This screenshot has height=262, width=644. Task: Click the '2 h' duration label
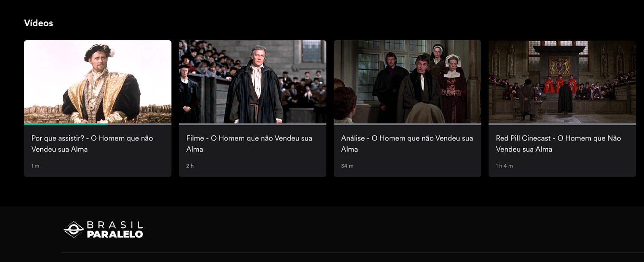coord(190,166)
